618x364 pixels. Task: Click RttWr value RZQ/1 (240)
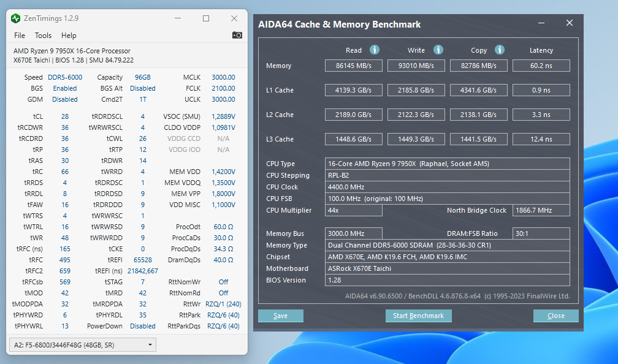(x=223, y=304)
